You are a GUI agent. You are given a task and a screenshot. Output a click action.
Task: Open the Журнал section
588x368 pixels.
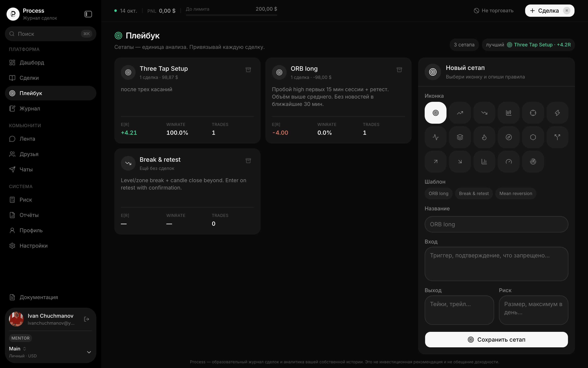point(51,109)
